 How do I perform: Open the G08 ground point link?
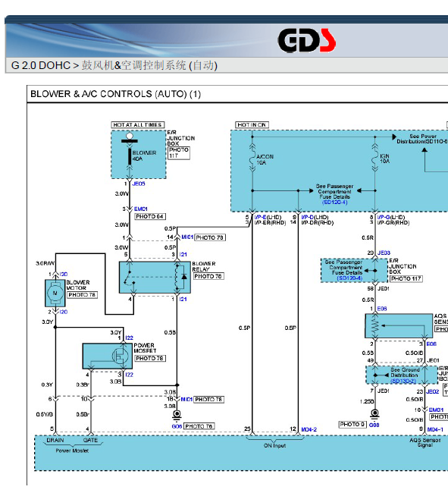(x=374, y=425)
